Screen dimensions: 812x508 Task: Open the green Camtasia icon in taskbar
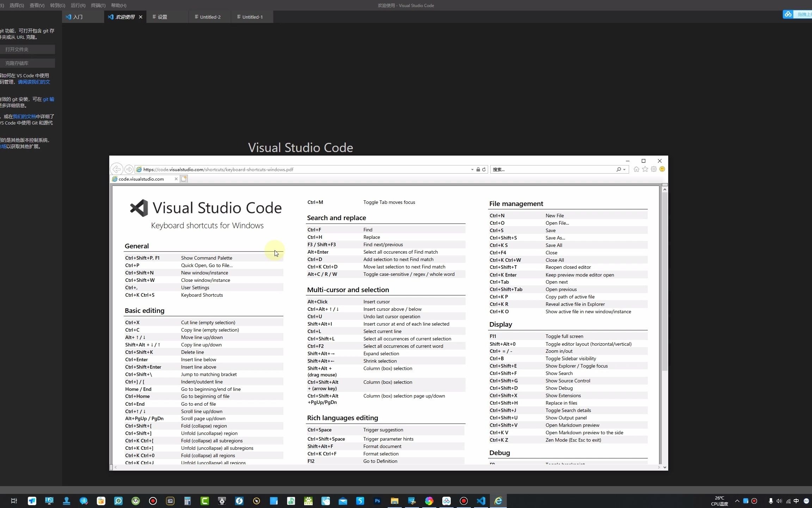coord(205,501)
